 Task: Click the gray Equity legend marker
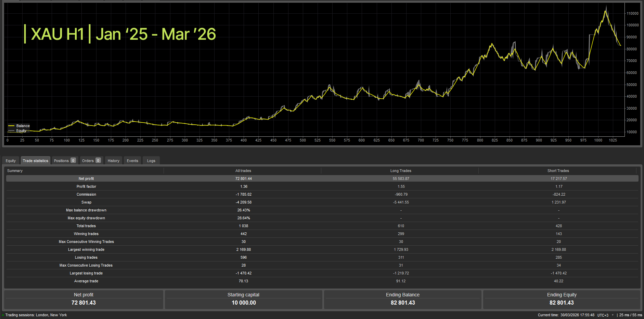coord(12,131)
